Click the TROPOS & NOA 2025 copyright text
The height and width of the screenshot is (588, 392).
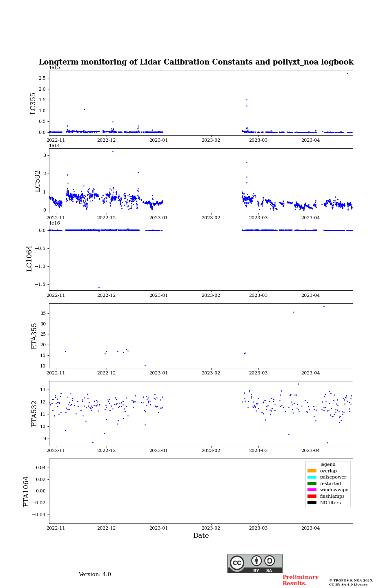coord(351,580)
